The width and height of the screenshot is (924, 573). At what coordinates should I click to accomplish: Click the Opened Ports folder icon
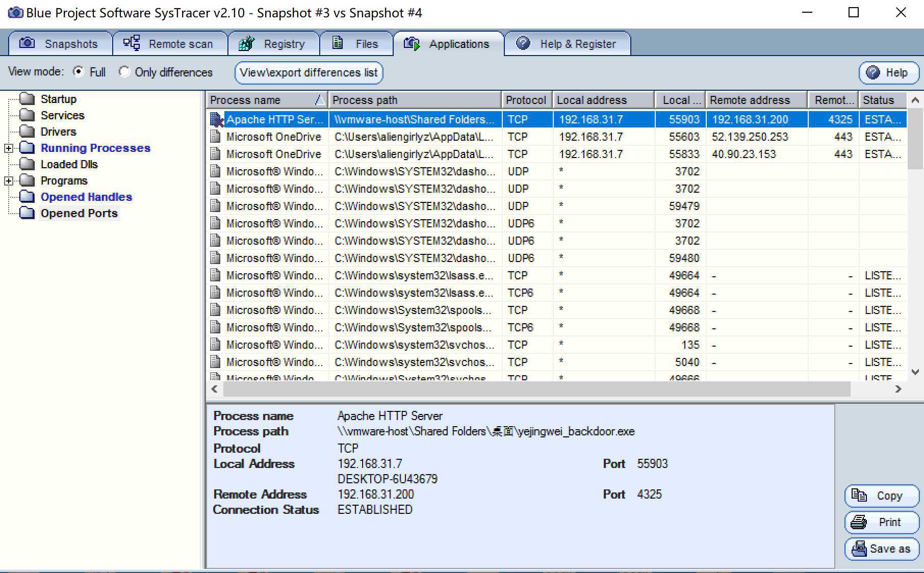(27, 213)
